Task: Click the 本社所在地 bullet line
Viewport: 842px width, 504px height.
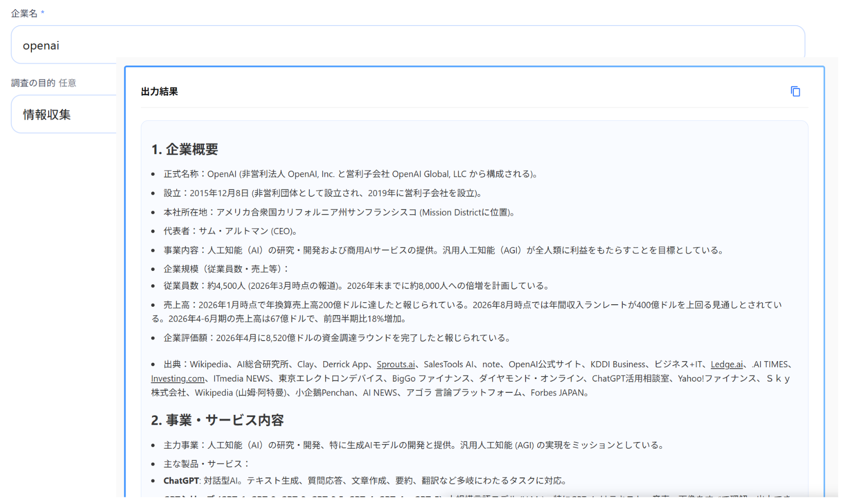Action: [x=340, y=212]
